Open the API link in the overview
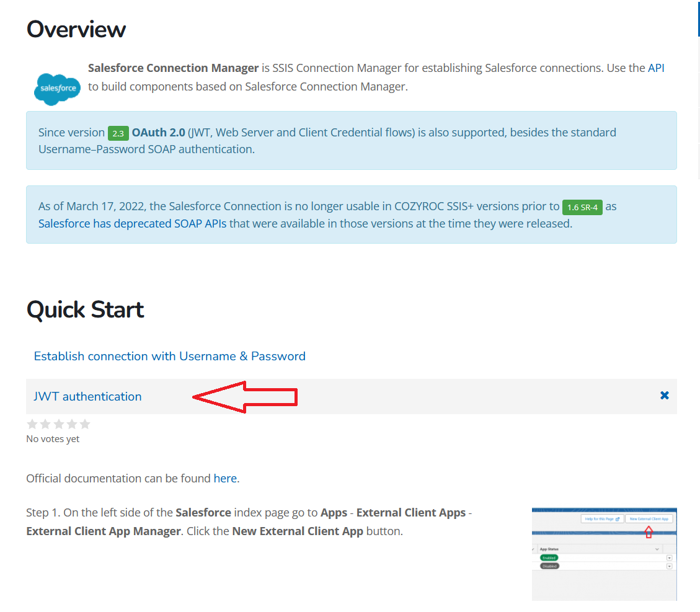700x612 pixels. 656,68
